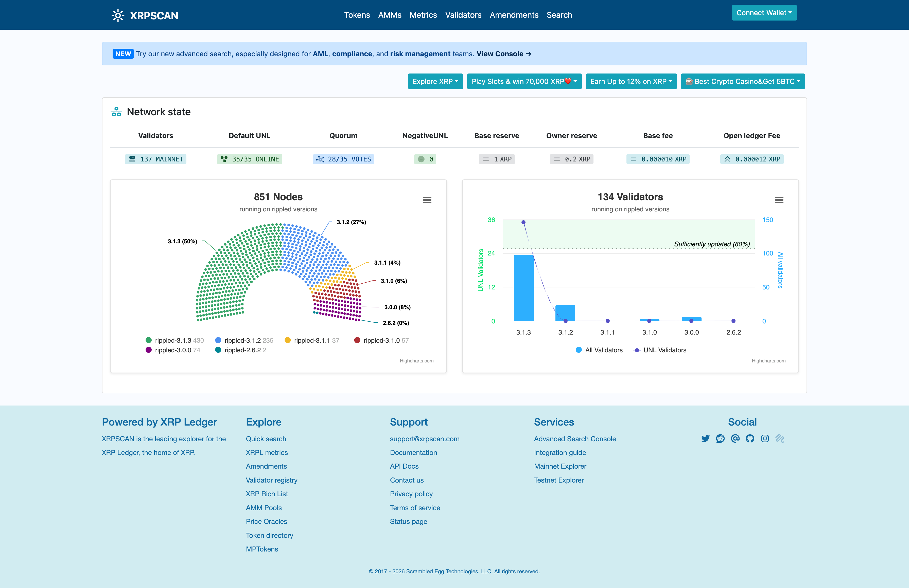Click the XRPSCAN brand name
This screenshot has height=588, width=909.
[154, 15]
